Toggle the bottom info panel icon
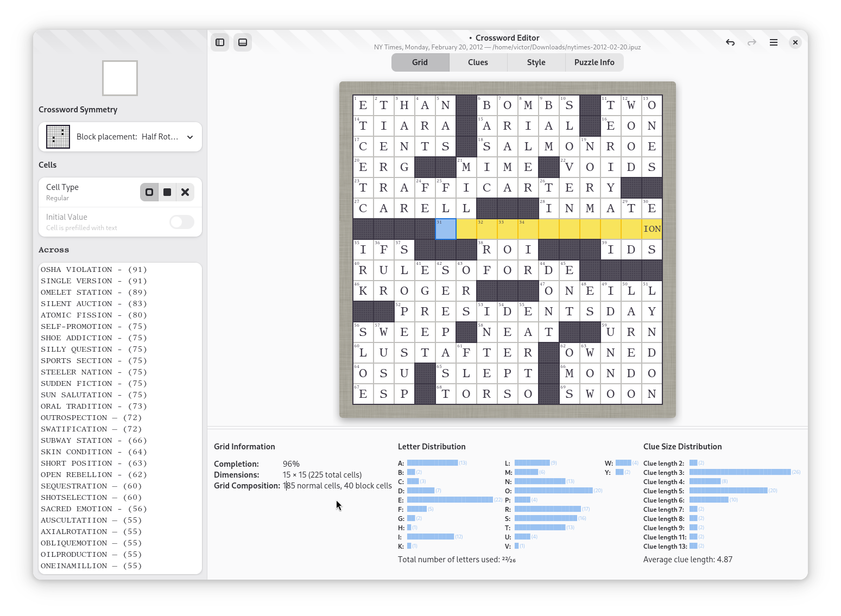This screenshot has height=616, width=841. point(243,42)
